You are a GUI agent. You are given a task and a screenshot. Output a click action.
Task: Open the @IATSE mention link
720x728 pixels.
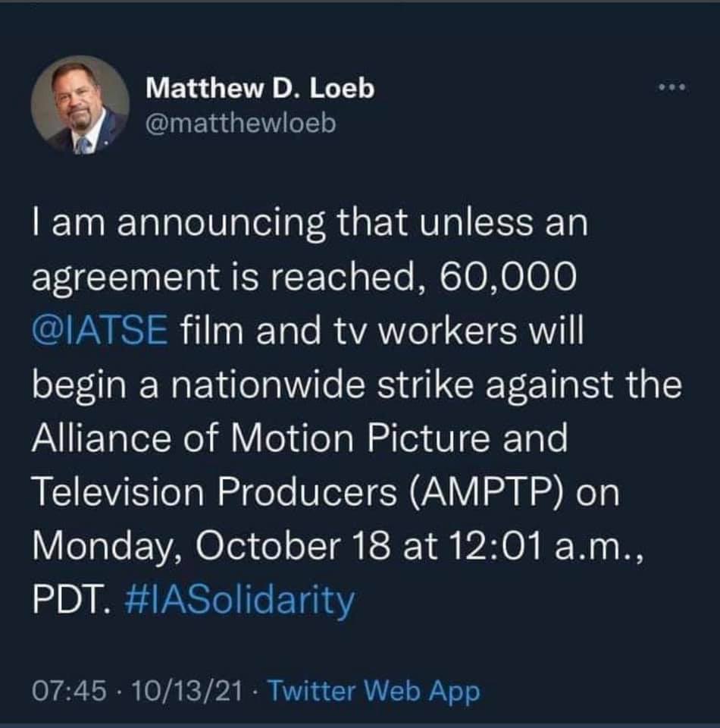(x=99, y=331)
